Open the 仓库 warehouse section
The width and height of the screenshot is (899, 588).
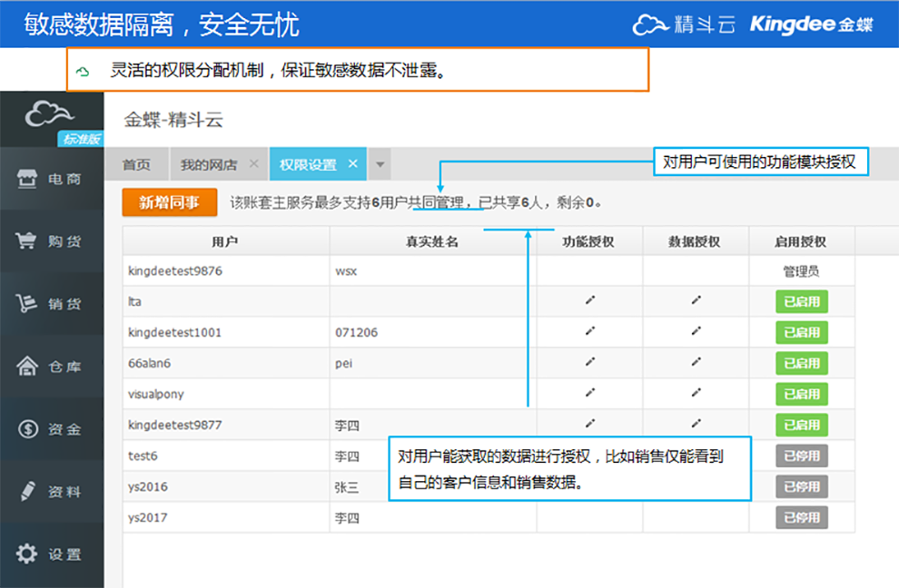click(52, 367)
